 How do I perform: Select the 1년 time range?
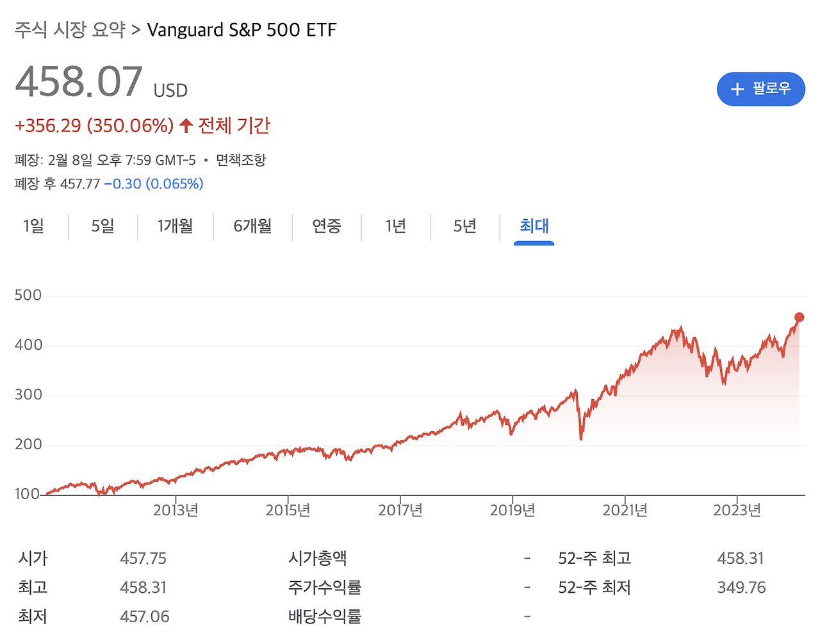point(395,227)
